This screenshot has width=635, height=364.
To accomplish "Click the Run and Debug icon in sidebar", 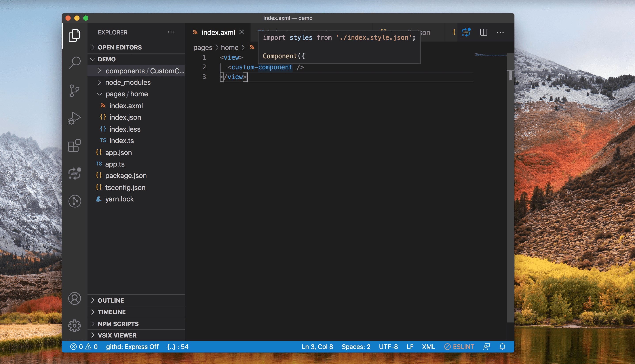I will [74, 118].
